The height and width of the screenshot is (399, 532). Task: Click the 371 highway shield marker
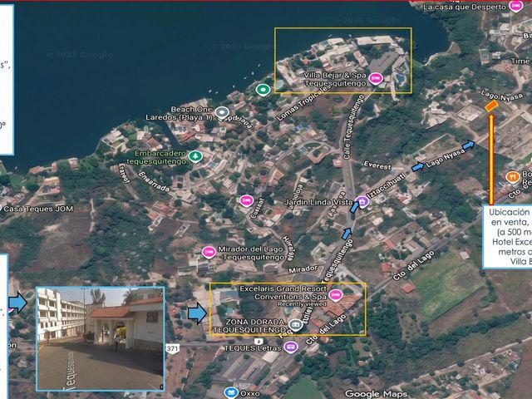(172, 348)
